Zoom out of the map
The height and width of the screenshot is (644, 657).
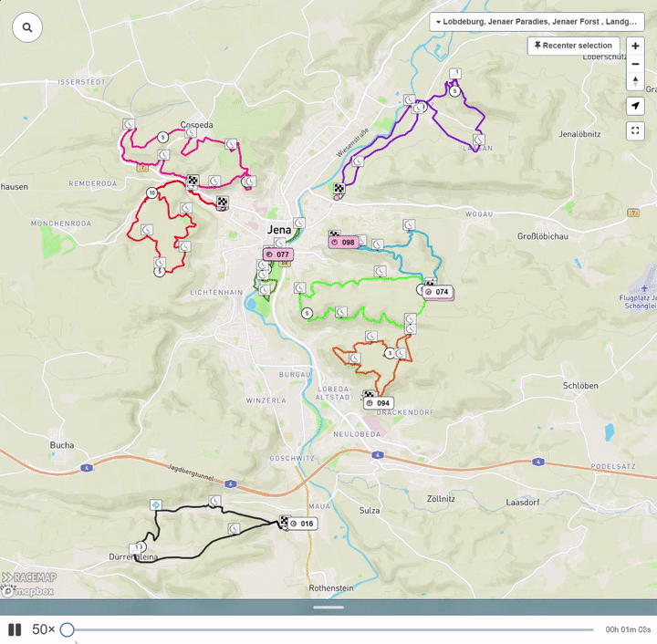[x=635, y=64]
